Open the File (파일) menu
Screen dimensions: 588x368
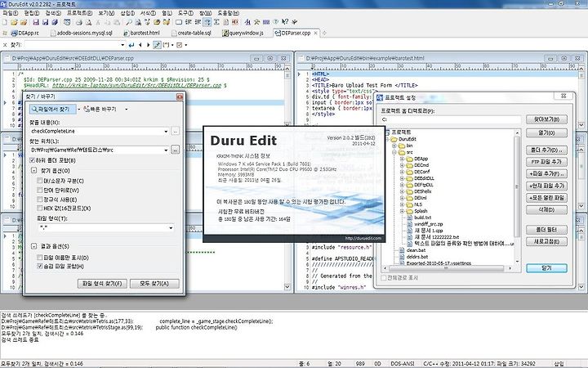click(x=10, y=13)
